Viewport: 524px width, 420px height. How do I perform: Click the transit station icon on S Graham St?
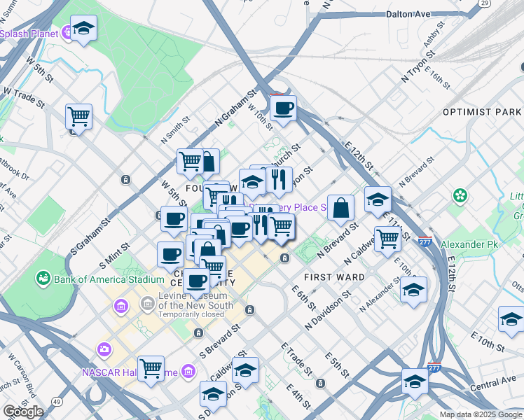[x=126, y=179]
